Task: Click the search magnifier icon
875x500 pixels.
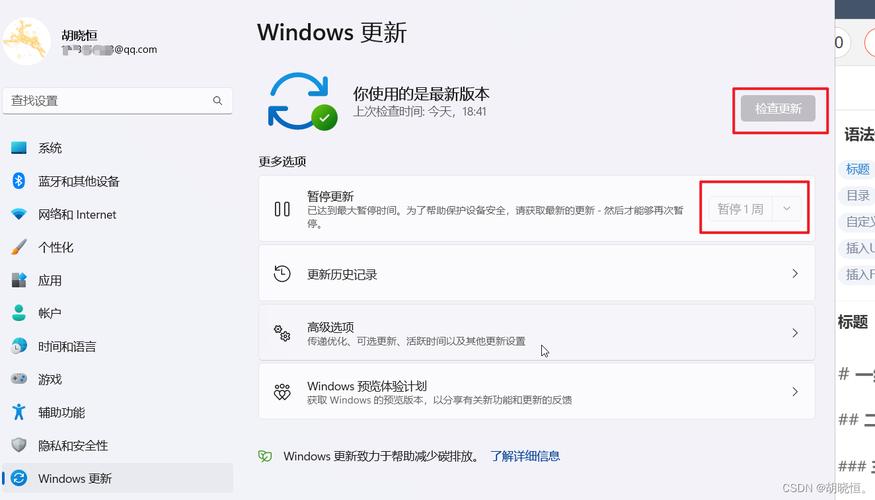Action: [x=218, y=100]
